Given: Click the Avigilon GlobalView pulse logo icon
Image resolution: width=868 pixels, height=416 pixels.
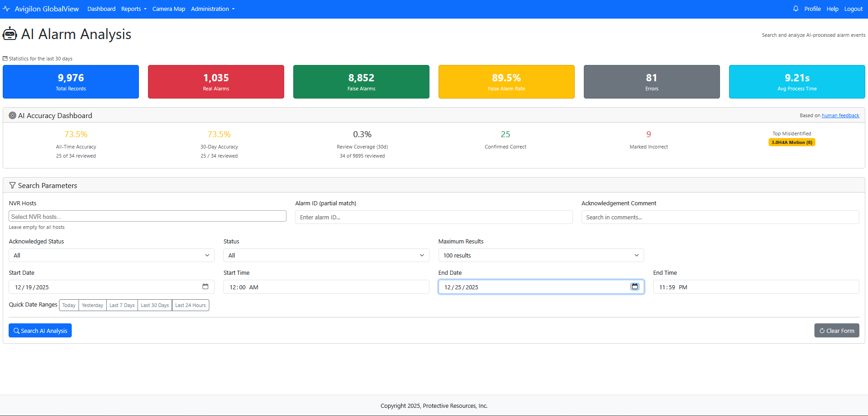Looking at the screenshot, I should click(6, 9).
